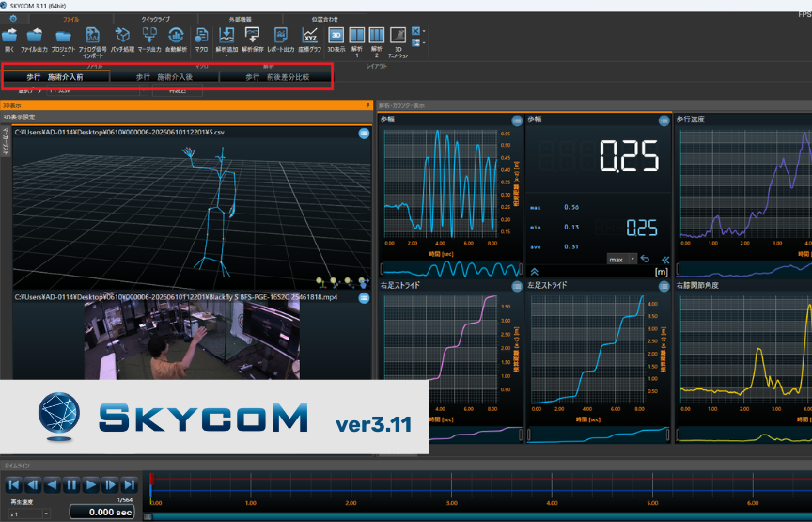Switch to 歩行 前後差分比較 tab
This screenshot has height=522, width=812.
click(x=277, y=77)
